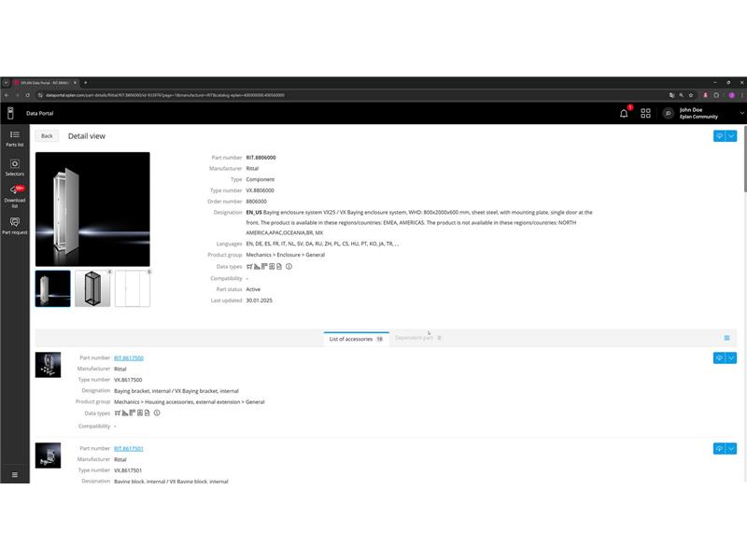747x560 pixels.
Task: Go back with the browser back arrow
Action: coord(7,95)
